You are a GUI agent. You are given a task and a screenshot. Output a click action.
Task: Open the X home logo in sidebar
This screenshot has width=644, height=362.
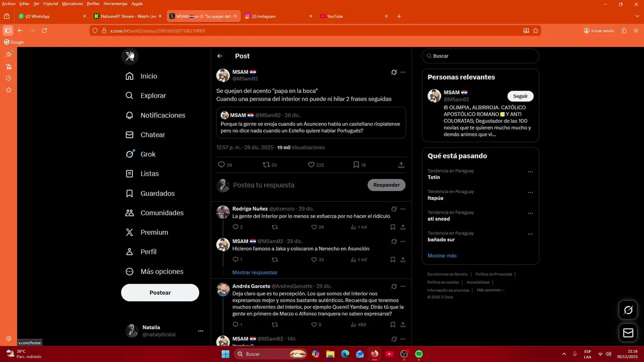[x=130, y=56]
